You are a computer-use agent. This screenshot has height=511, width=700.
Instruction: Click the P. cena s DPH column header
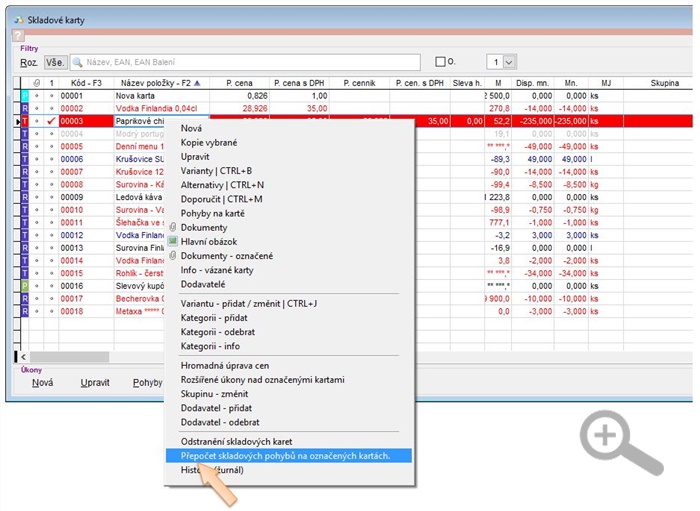coord(299,83)
